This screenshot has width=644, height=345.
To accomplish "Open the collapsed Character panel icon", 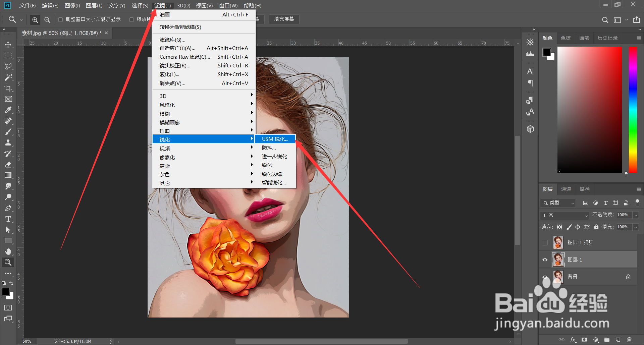I will (x=530, y=71).
